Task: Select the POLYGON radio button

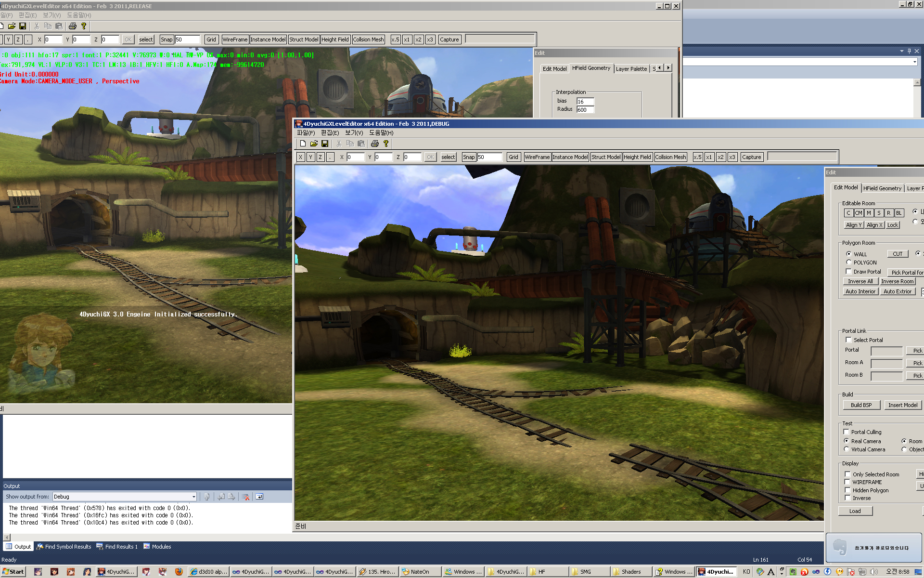Action: [849, 263]
